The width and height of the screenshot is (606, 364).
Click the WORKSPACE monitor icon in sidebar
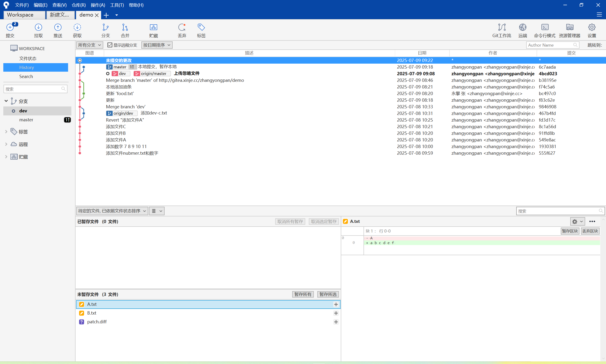pos(14,48)
